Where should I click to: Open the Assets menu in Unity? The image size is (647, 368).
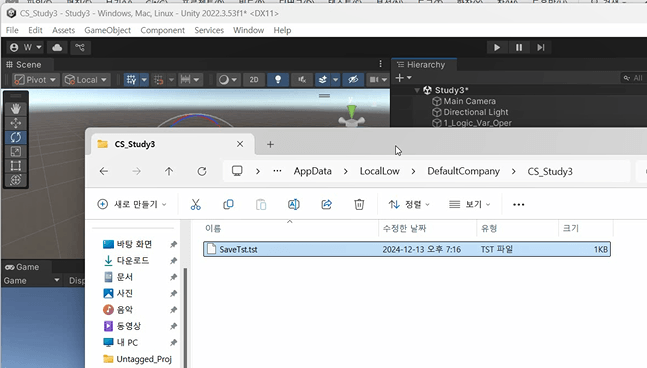(x=63, y=30)
